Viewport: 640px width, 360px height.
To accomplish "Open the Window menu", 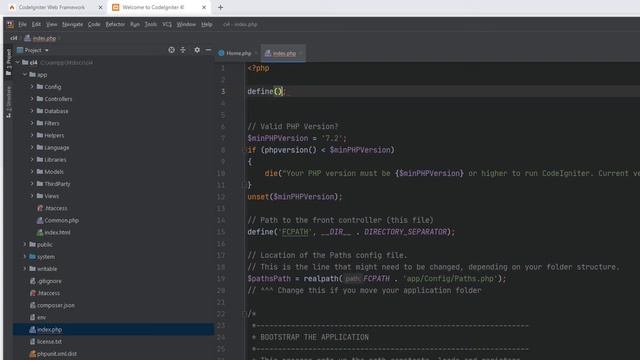I will [186, 24].
